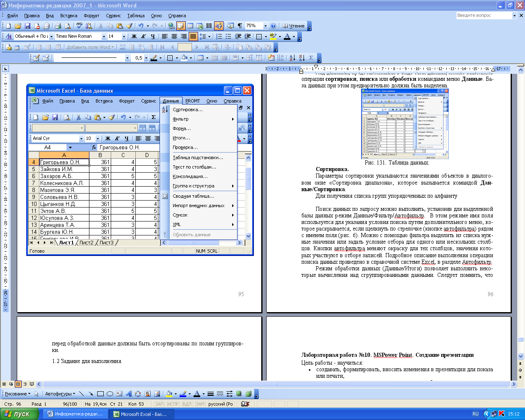
Task: Open the Файл menu in Word
Action: (12, 16)
